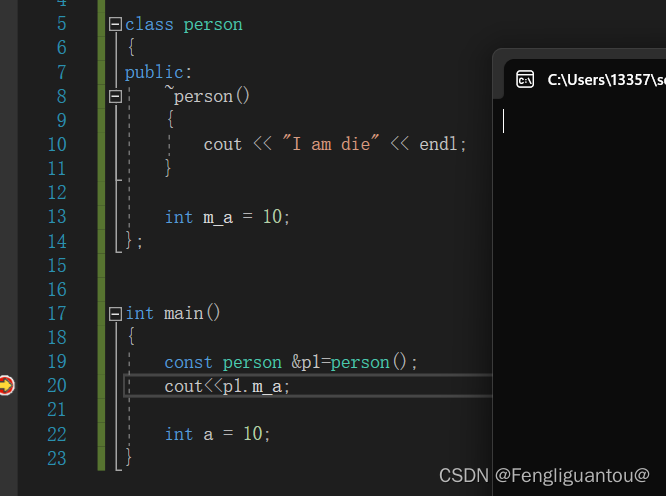
Task: Click the 'const' keyword on line 19
Action: coord(188,362)
